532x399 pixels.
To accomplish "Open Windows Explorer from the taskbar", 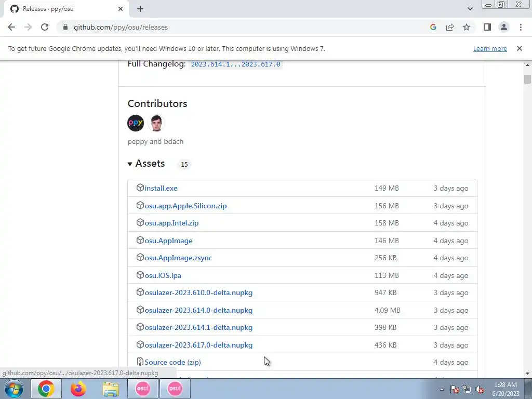I will pyautogui.click(x=111, y=389).
